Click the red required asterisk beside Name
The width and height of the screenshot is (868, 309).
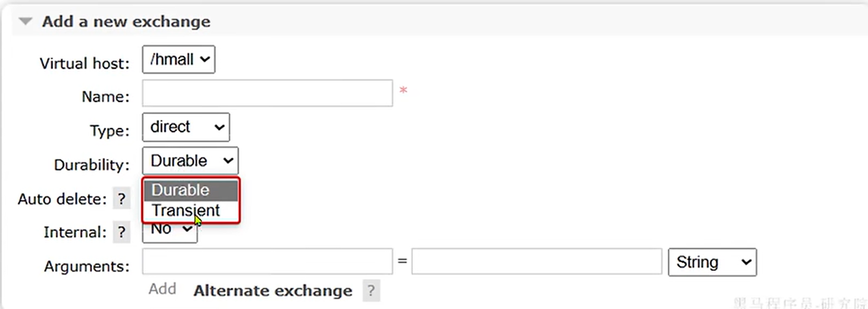coord(403,90)
